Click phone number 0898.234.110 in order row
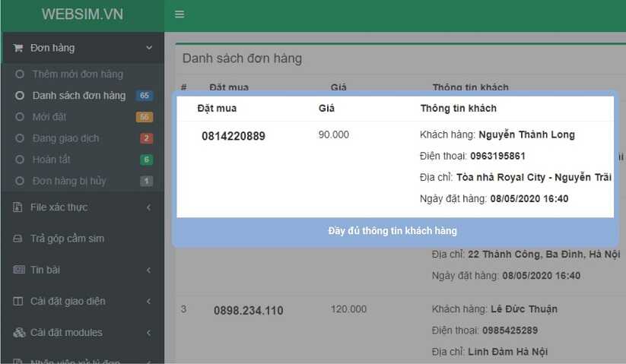 coord(248,310)
